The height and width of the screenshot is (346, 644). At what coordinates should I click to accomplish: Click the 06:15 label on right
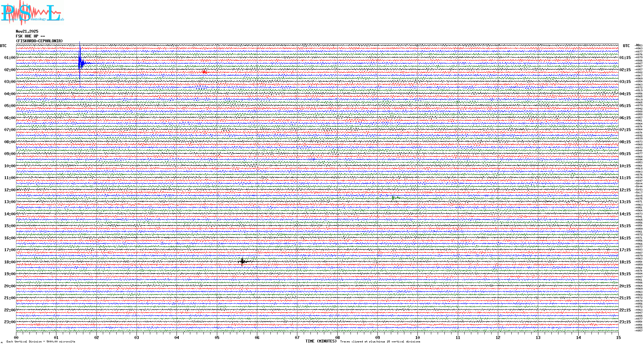click(625, 118)
